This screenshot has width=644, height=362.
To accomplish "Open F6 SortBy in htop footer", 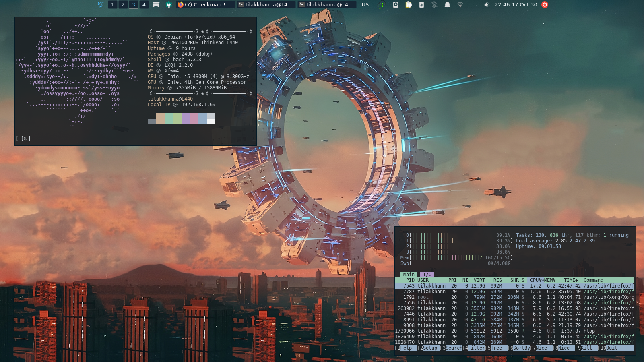I will click(519, 348).
